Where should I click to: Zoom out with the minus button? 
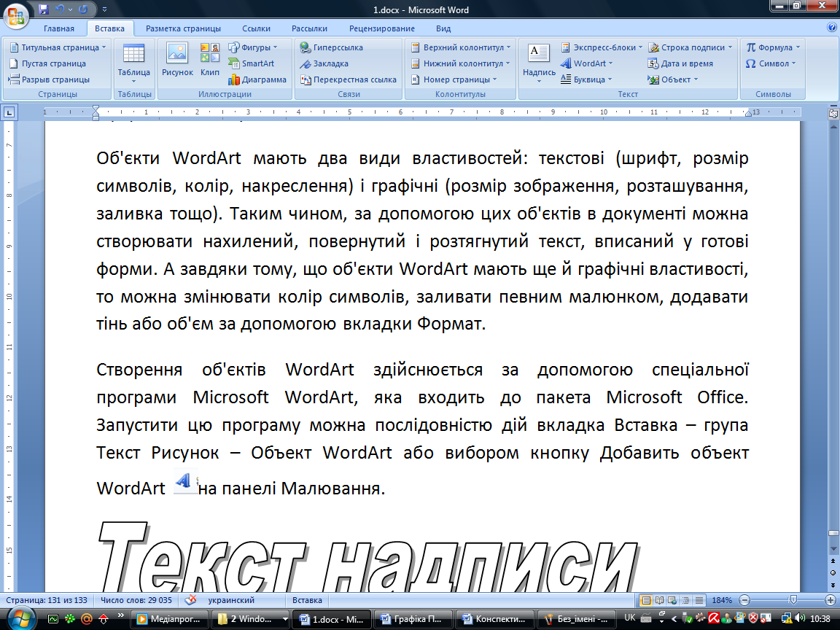(x=744, y=600)
